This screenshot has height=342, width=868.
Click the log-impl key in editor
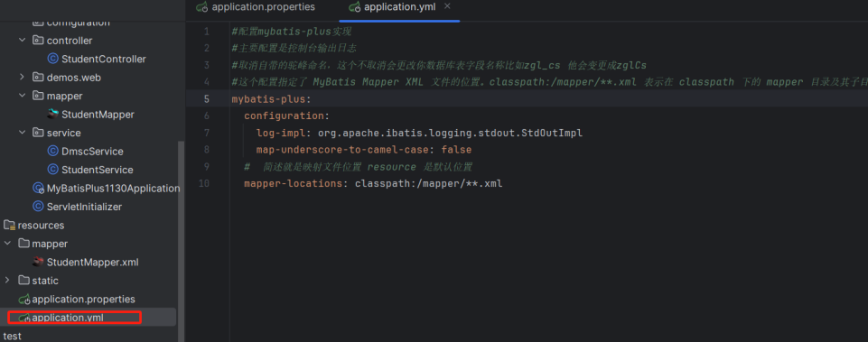pyautogui.click(x=281, y=133)
